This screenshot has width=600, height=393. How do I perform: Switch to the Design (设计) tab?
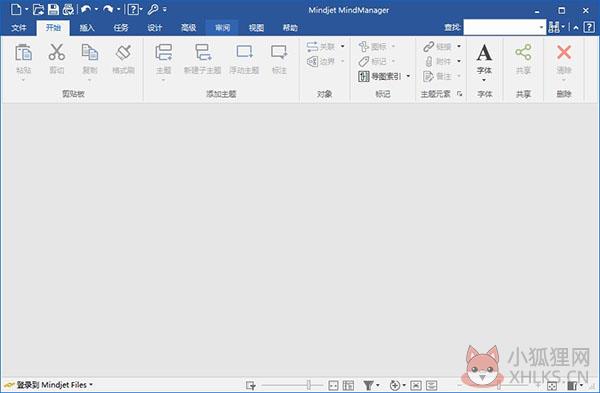[x=155, y=28]
